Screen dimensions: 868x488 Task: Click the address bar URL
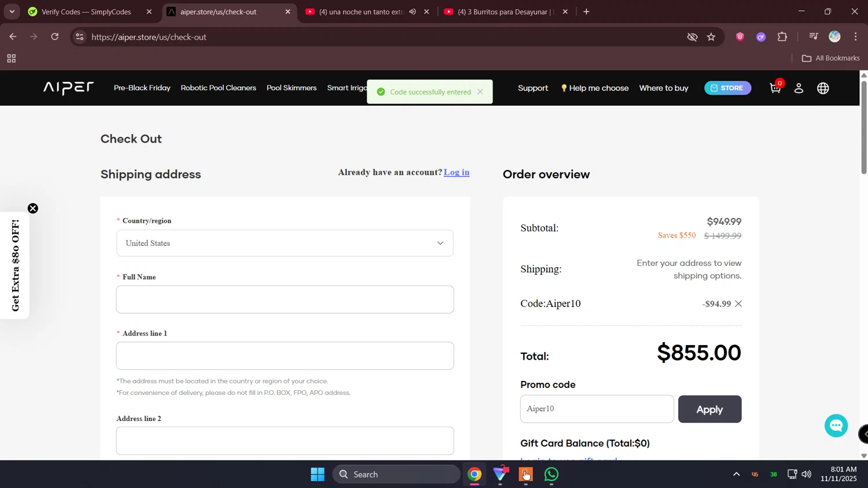(149, 37)
